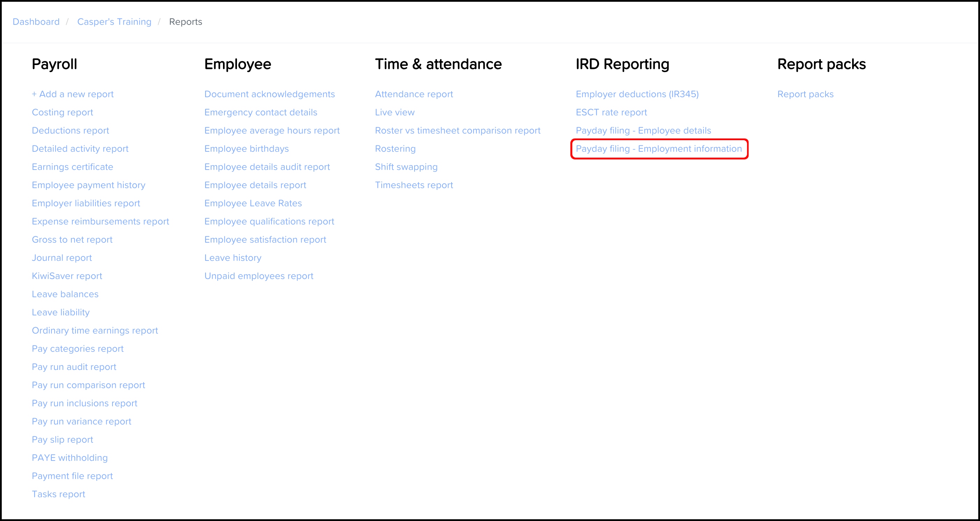Open the Dashboard breadcrumb link
This screenshot has height=521, width=980.
coord(36,22)
